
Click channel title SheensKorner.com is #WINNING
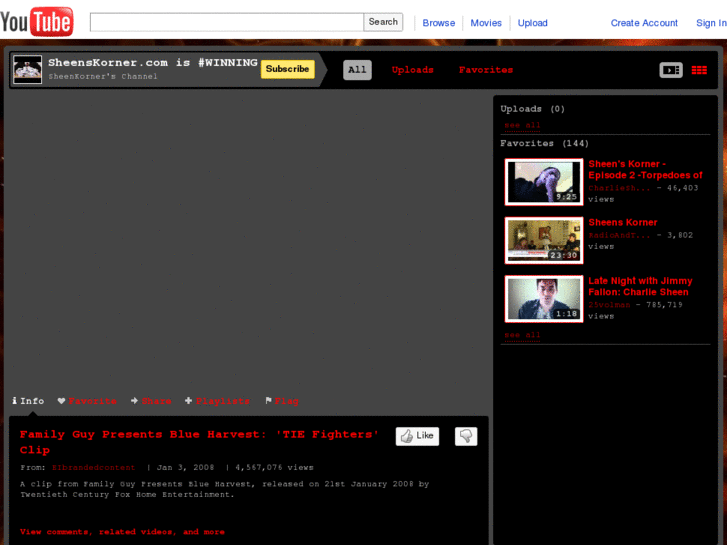(x=153, y=63)
